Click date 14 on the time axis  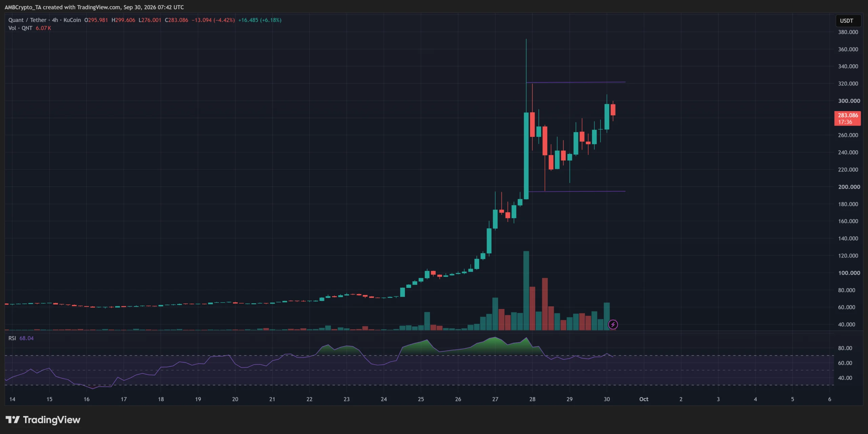(12, 399)
